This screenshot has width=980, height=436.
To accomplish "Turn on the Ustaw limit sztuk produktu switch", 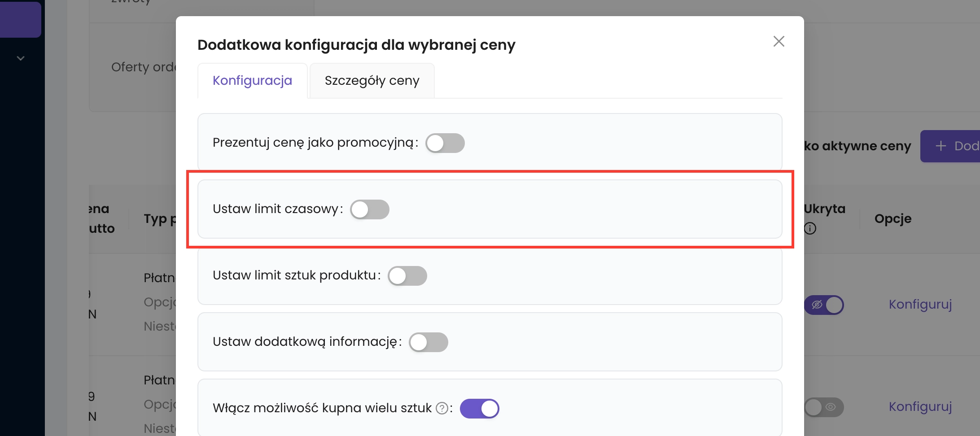I will pos(407,276).
